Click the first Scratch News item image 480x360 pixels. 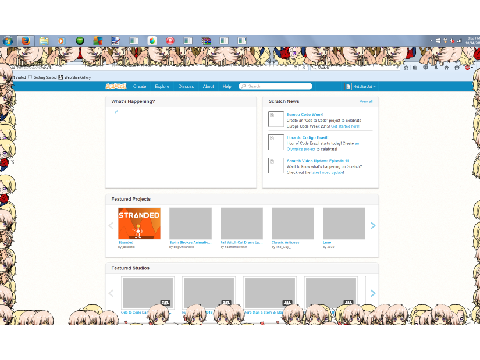[276, 119]
